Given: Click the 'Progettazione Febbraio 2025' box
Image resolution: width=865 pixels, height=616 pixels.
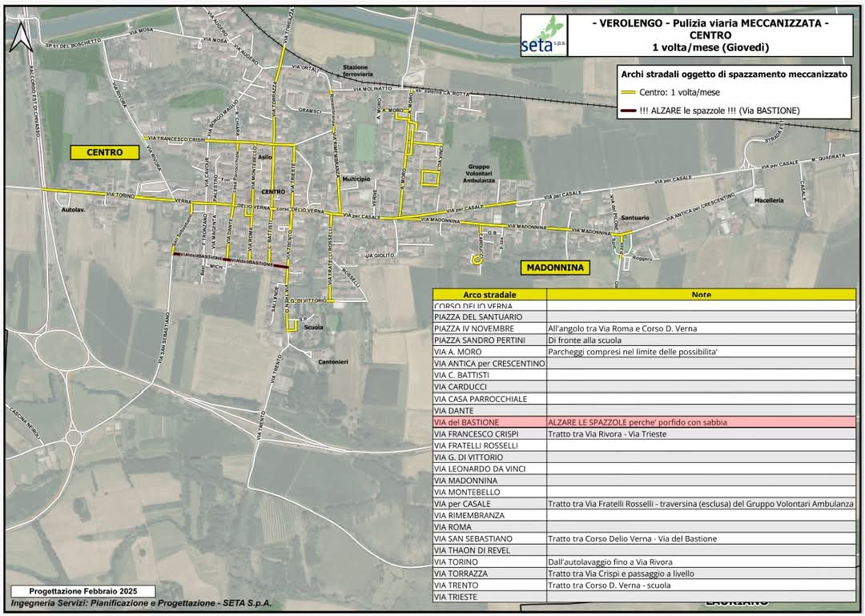Looking at the screenshot, I should click(83, 591).
